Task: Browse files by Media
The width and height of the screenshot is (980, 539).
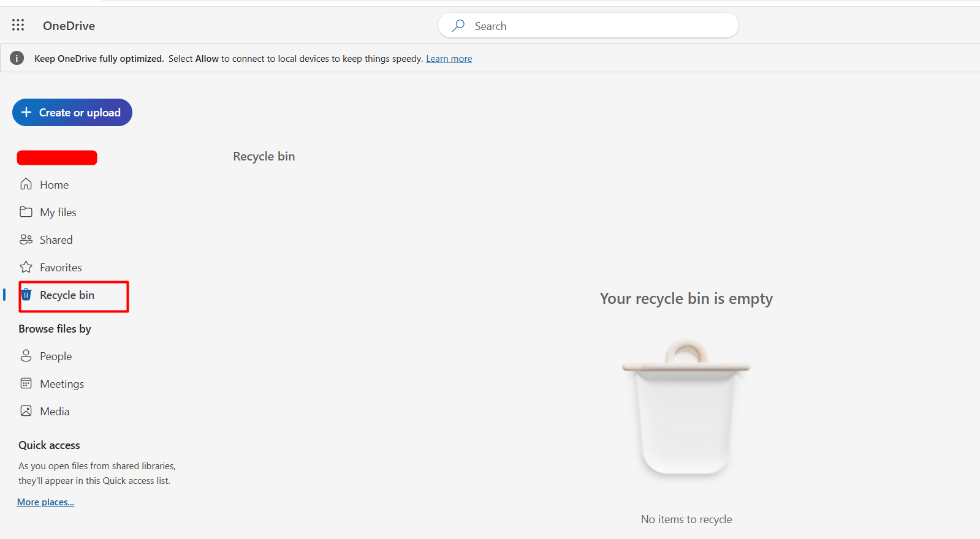Action: click(x=55, y=412)
